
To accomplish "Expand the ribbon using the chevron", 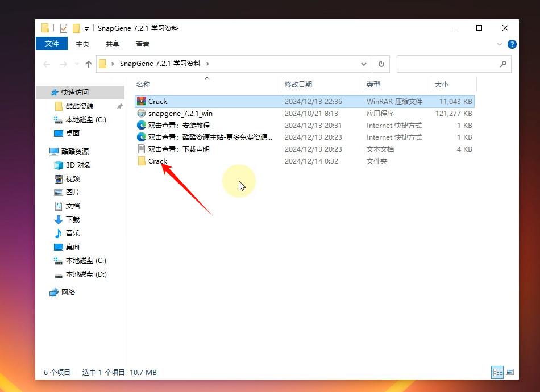I will pyautogui.click(x=500, y=44).
